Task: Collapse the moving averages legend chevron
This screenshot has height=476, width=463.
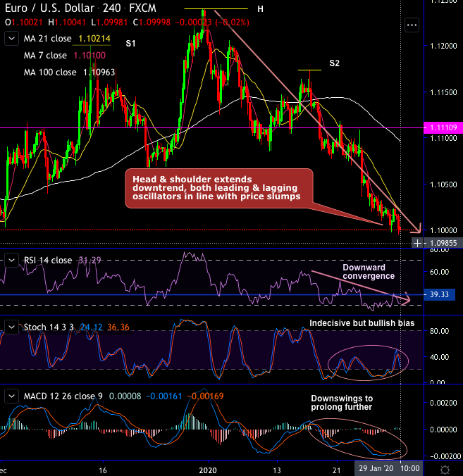Action: (x=11, y=39)
